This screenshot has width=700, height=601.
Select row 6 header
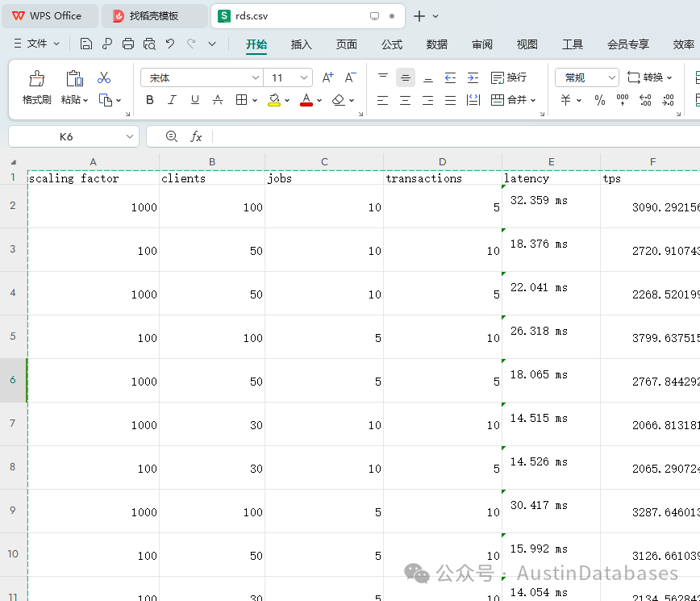tap(13, 380)
